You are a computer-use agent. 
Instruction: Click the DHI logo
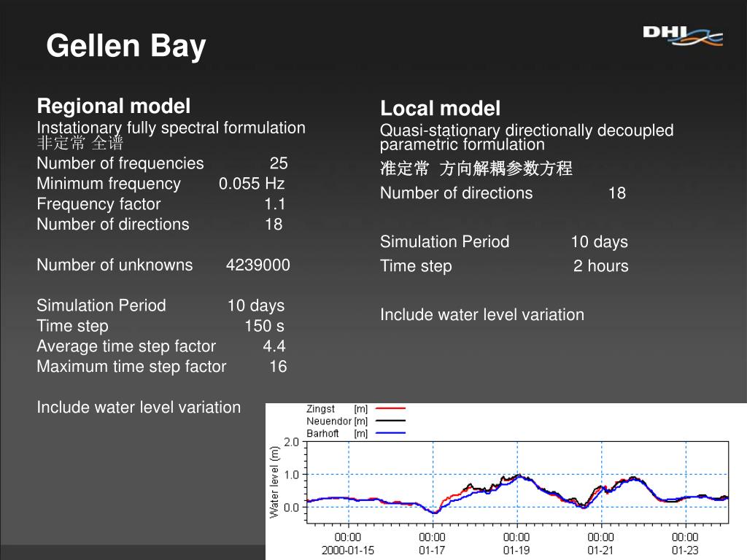pos(683,36)
